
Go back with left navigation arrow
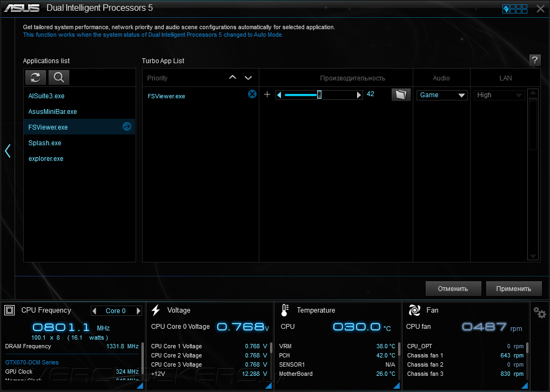point(8,151)
